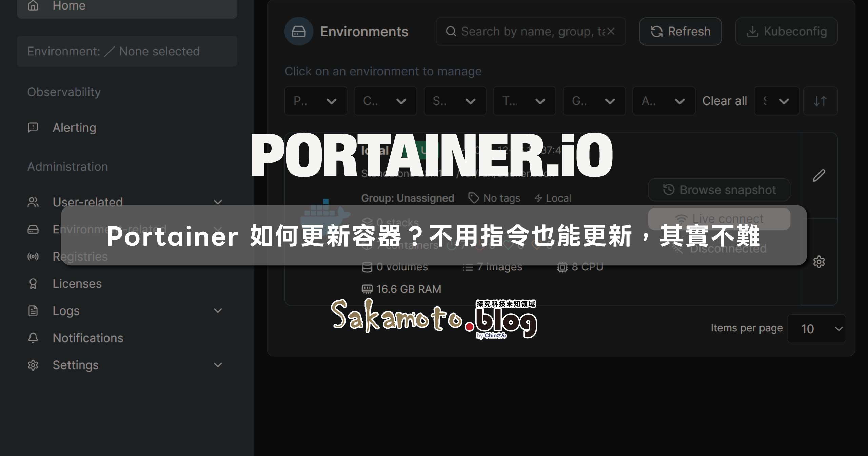The image size is (868, 456).
Task: Open the Group filter dropdown
Action: (x=594, y=101)
